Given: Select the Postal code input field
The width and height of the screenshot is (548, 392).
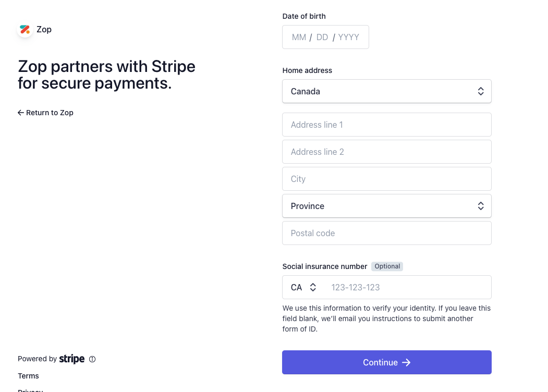Looking at the screenshot, I should pyautogui.click(x=387, y=233).
